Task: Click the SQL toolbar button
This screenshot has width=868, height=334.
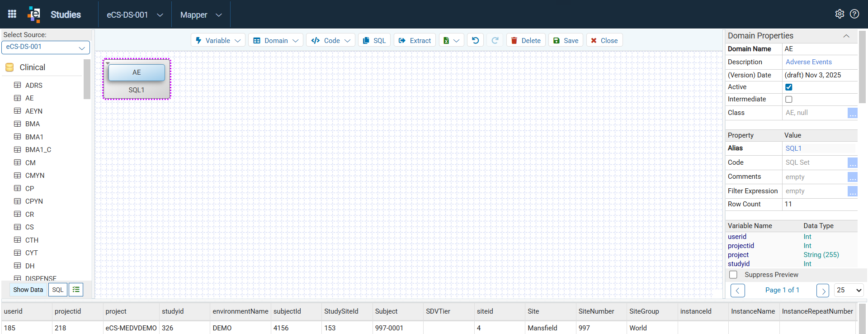Action: pyautogui.click(x=374, y=40)
